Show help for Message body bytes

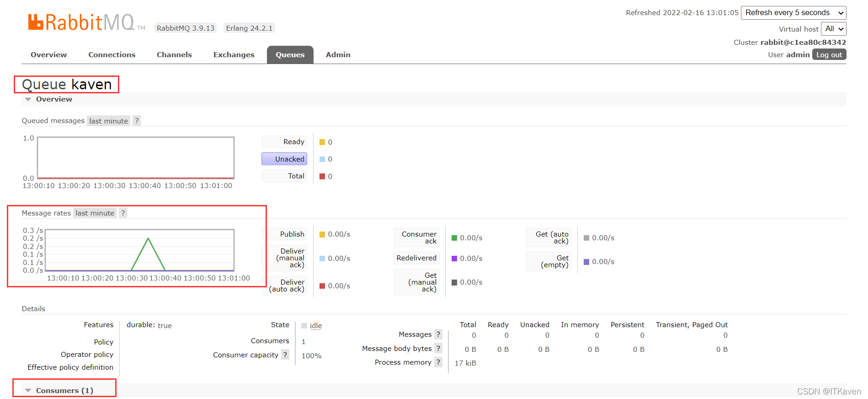(x=438, y=349)
